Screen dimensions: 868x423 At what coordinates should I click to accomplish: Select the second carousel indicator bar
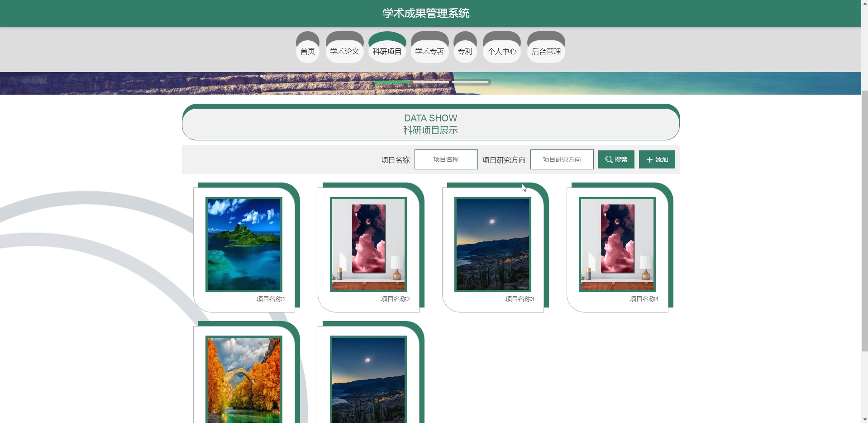pyautogui.click(x=431, y=82)
